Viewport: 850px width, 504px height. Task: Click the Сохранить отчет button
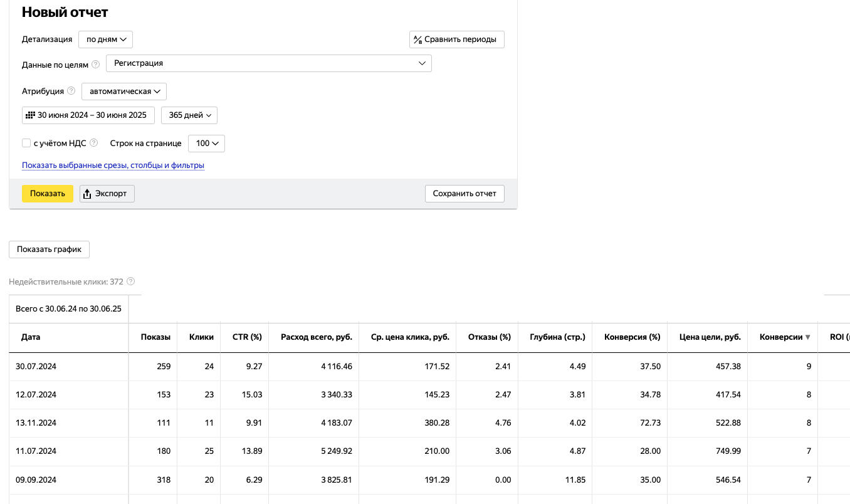[464, 194]
